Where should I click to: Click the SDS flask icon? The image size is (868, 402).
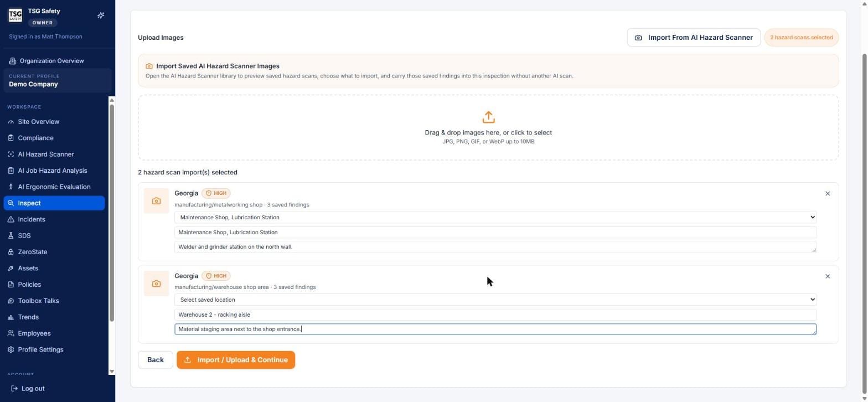click(x=11, y=236)
